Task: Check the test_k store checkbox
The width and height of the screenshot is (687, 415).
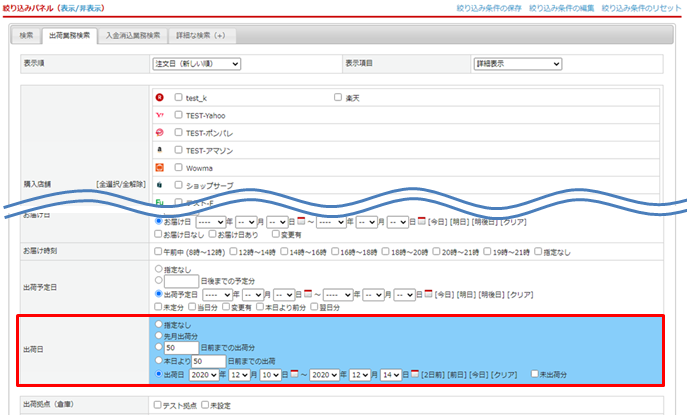Action: [178, 98]
